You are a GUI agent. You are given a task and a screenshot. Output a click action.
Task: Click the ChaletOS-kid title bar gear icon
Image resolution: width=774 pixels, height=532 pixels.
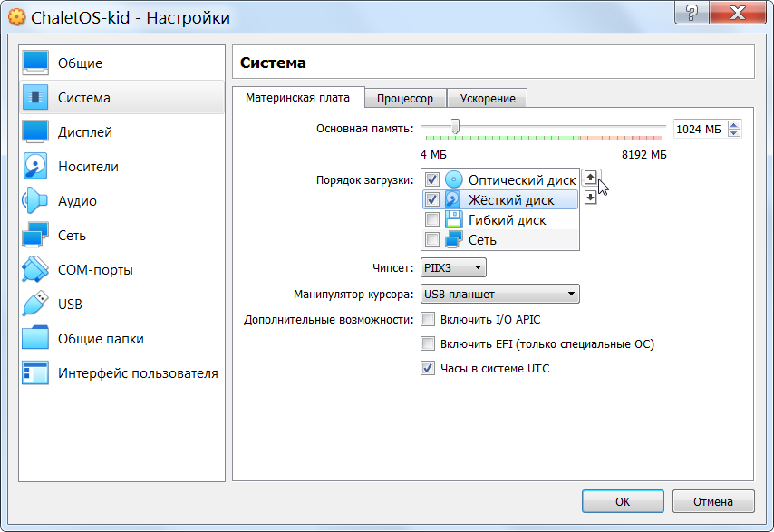[16, 17]
